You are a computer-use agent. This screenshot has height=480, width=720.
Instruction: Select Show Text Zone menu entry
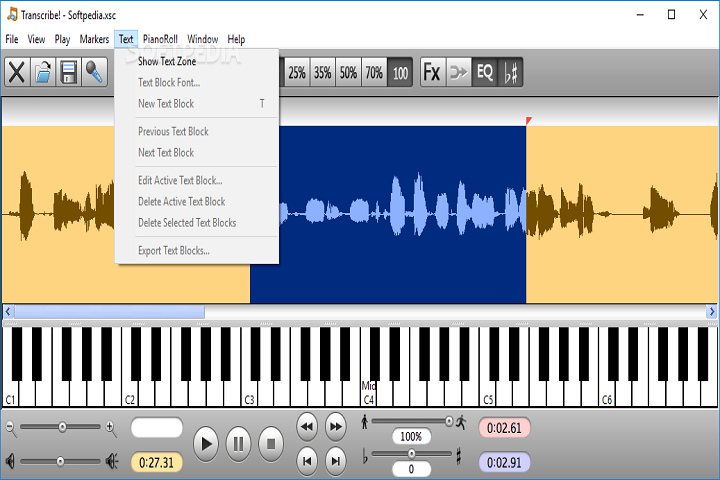pyautogui.click(x=167, y=62)
